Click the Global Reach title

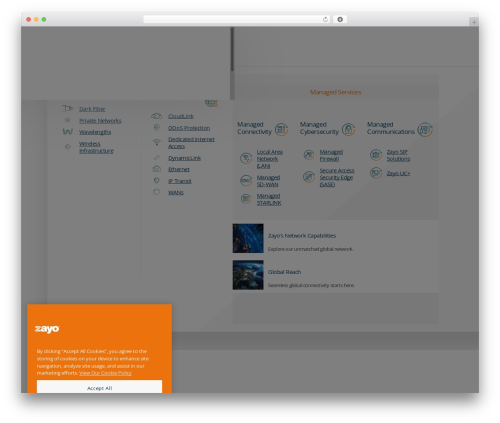(284, 272)
